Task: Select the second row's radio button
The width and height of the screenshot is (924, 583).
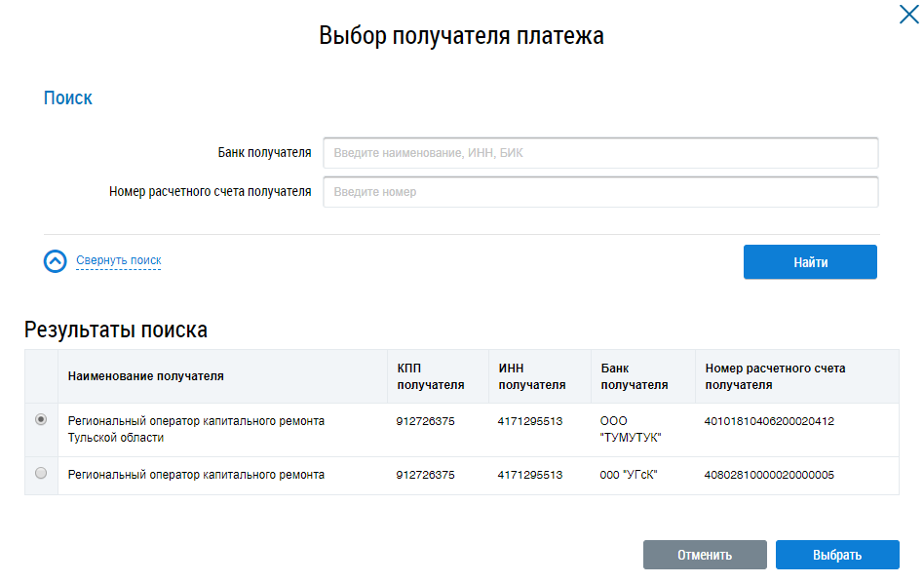Action: click(41, 474)
